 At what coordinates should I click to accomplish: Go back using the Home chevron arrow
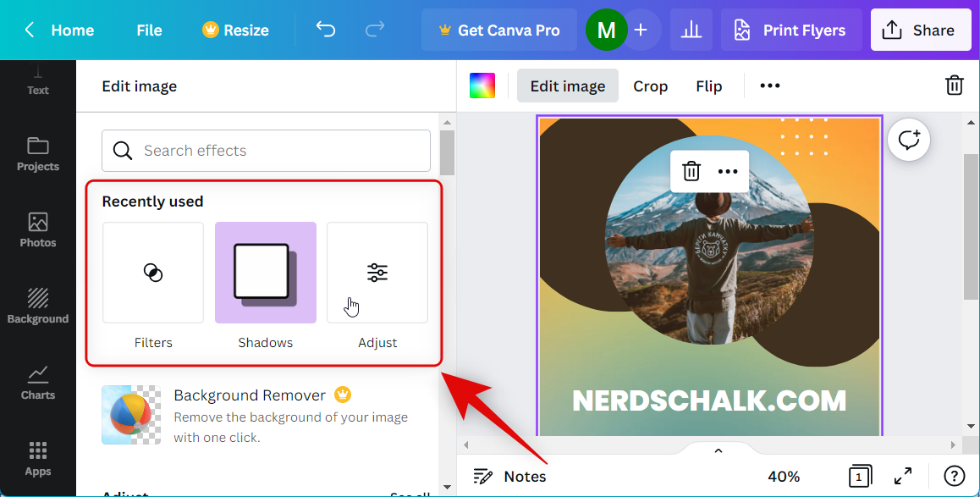pyautogui.click(x=29, y=30)
